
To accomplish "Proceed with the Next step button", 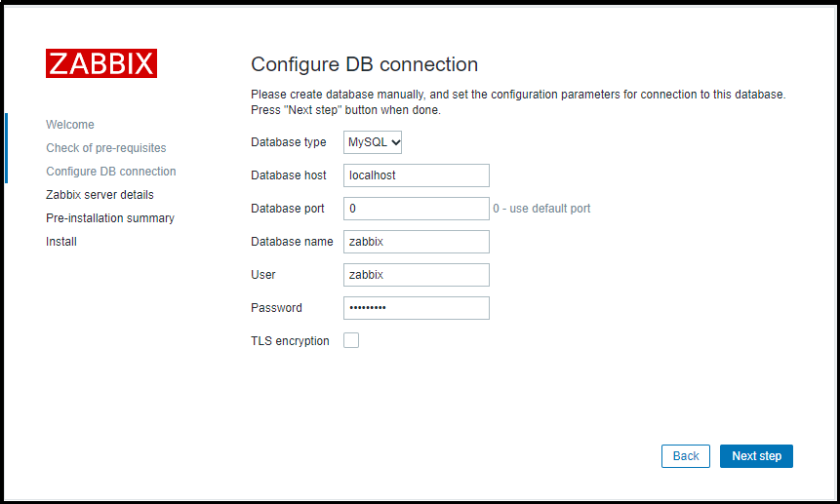I will coord(756,456).
